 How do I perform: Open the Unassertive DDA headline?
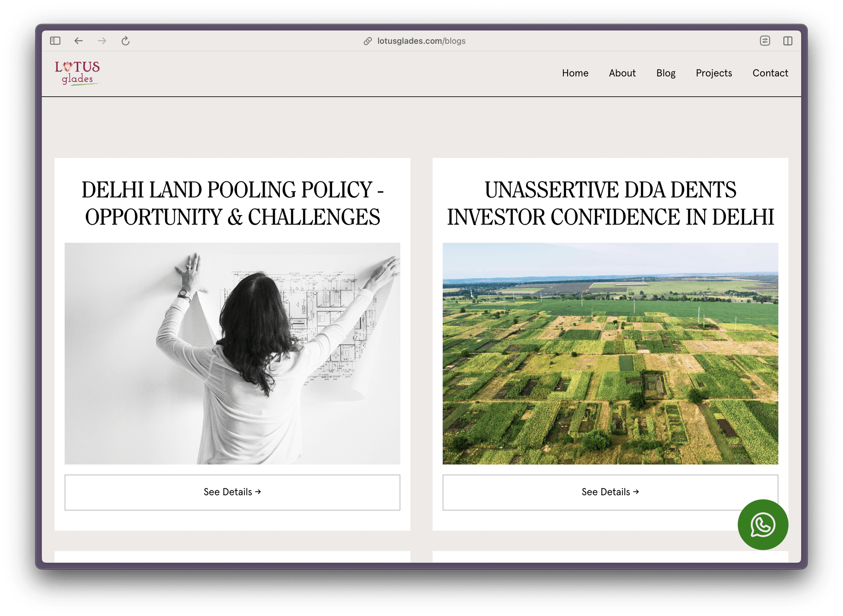pyautogui.click(x=610, y=203)
